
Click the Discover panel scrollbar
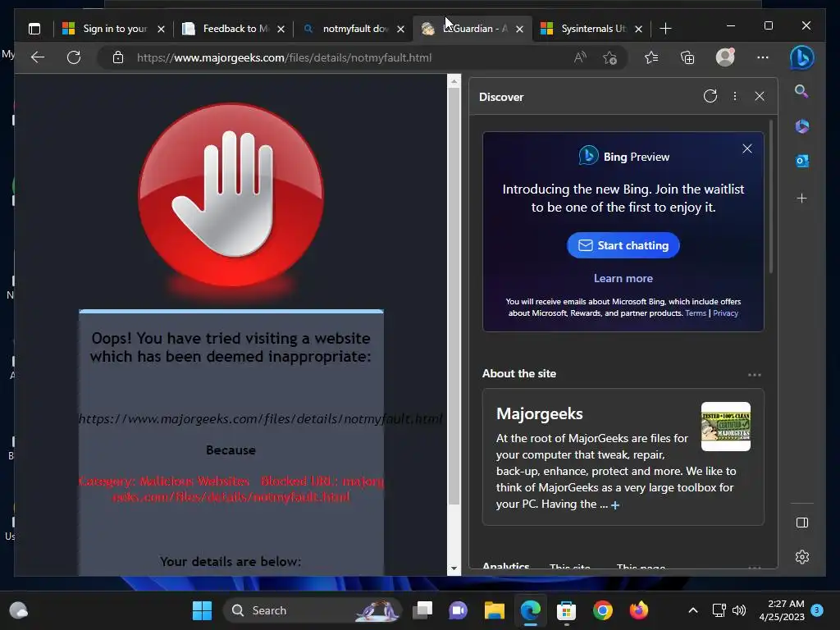(771, 197)
